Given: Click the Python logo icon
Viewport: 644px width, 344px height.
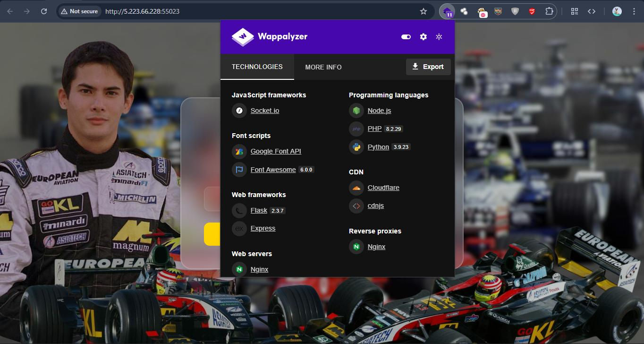Looking at the screenshot, I should (356, 147).
